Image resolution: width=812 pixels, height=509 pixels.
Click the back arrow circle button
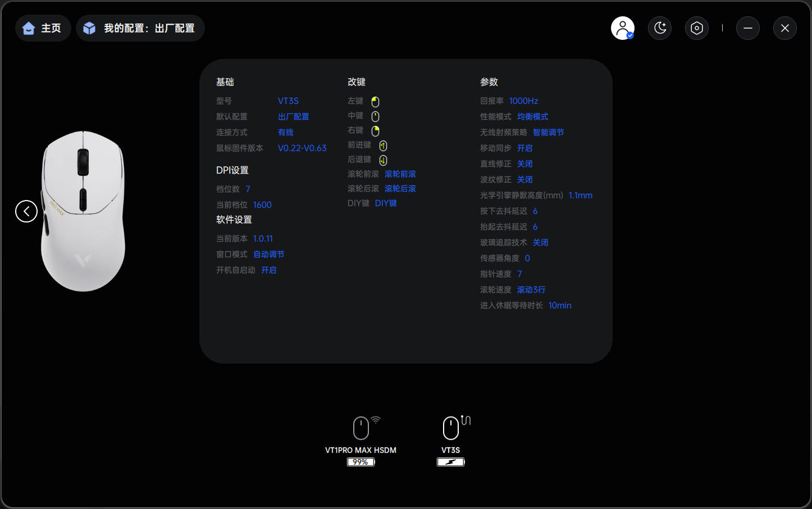click(x=26, y=211)
